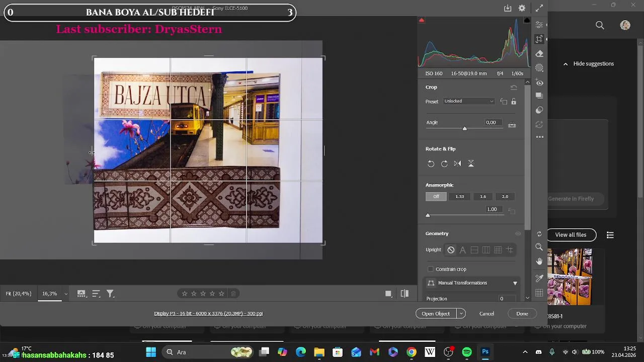
Task: Click the Cancel button
Action: tap(487, 314)
